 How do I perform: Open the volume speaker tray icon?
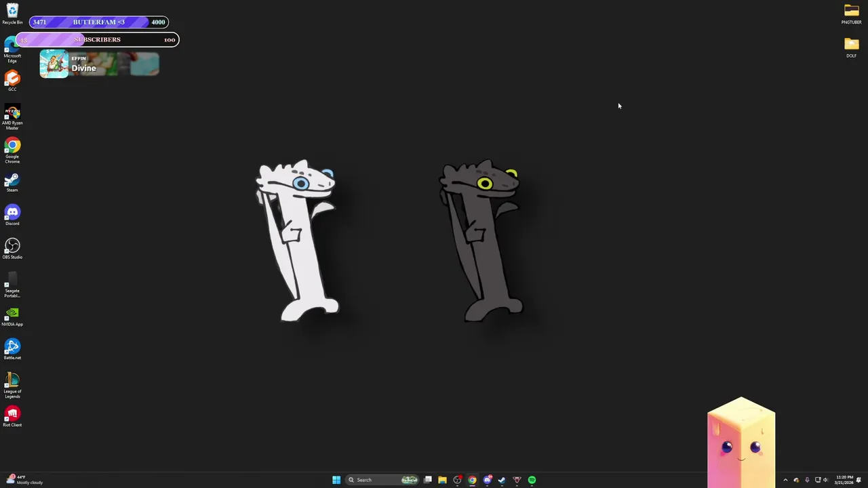825,480
